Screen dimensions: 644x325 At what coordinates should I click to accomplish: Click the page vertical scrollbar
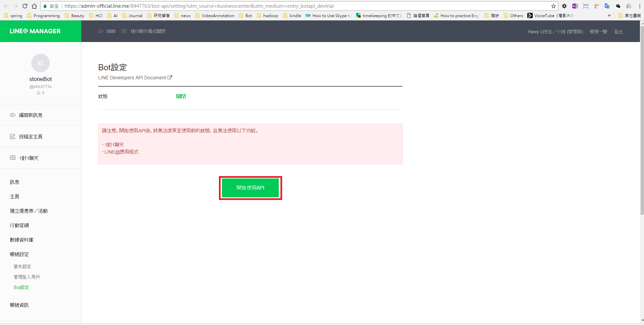tap(642, 120)
